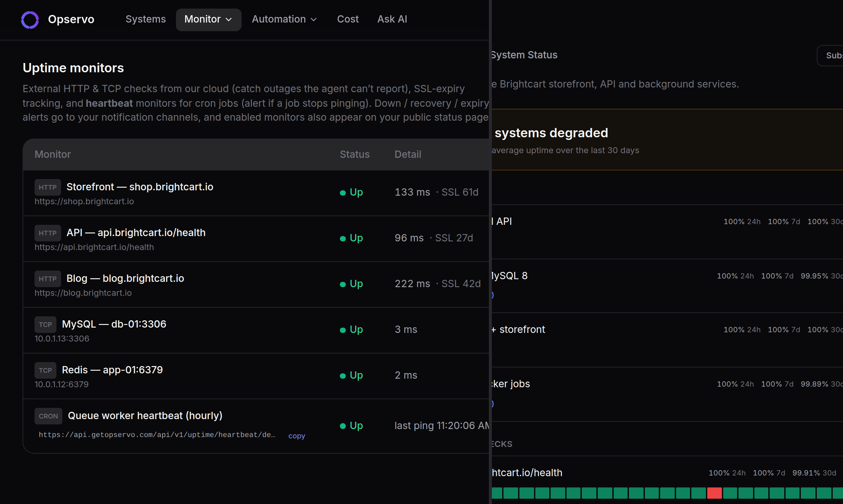Open the Cost page
The width and height of the screenshot is (843, 504).
348,19
